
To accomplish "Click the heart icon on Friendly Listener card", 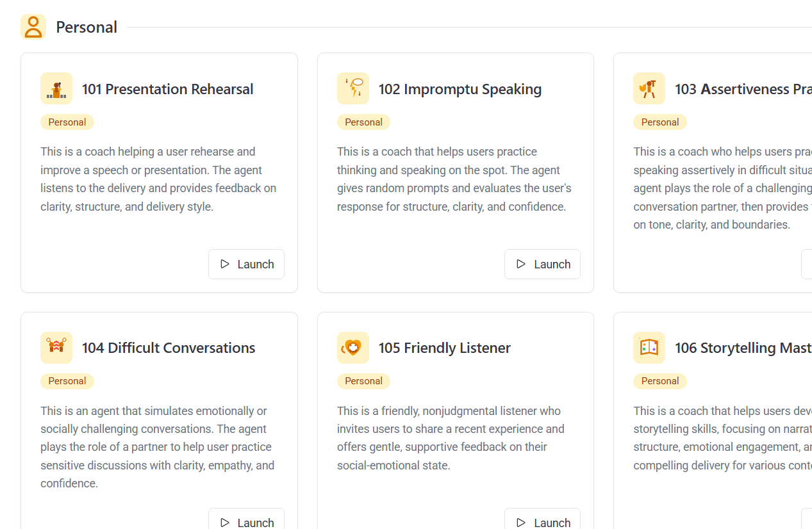I will coord(352,348).
